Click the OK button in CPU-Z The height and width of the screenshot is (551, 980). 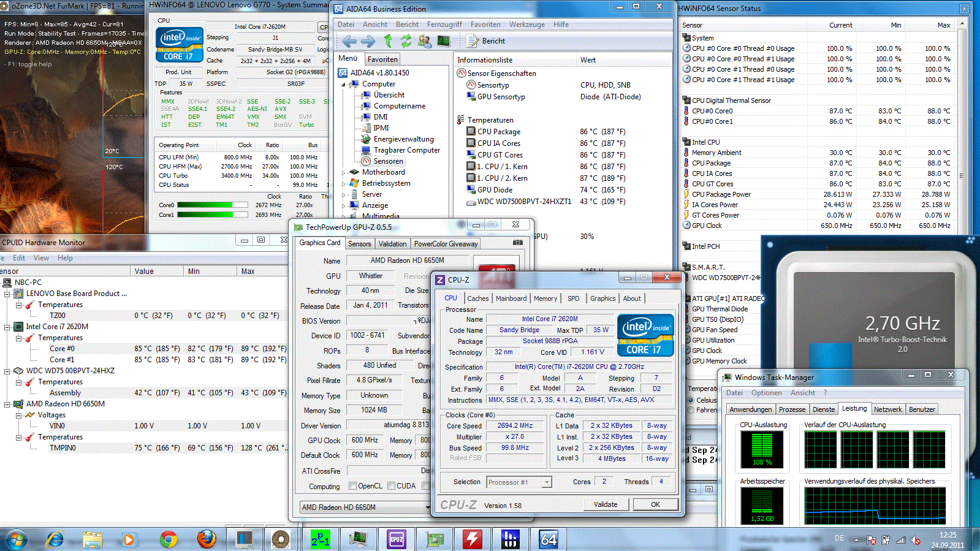(655, 504)
